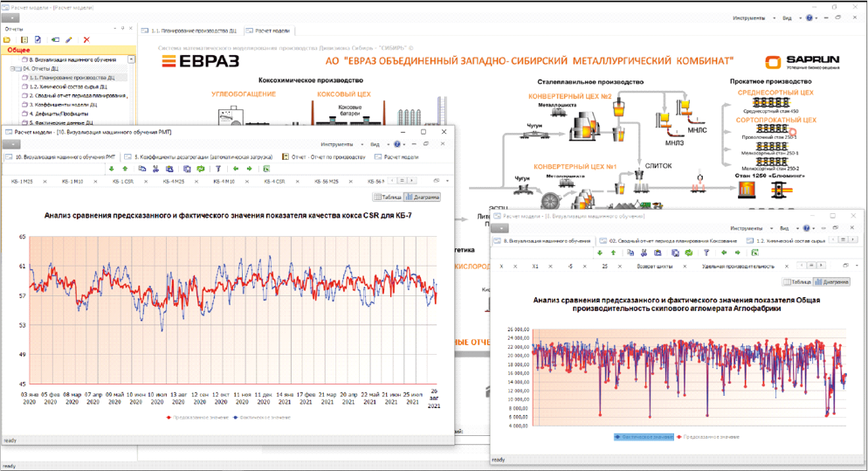
Task: Close the КБ-1 M25 tab in РМТ window
Action: [45, 181]
